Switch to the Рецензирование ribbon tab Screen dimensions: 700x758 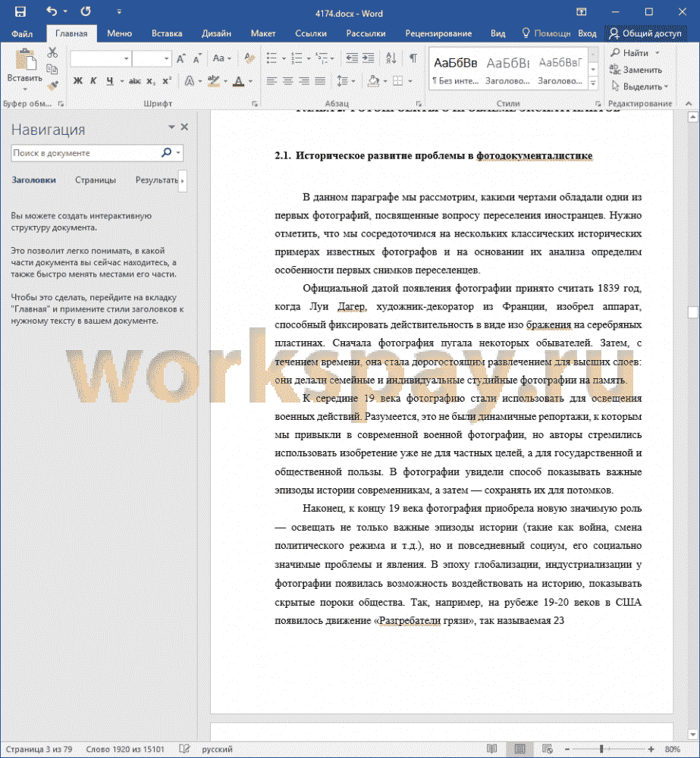438,33
